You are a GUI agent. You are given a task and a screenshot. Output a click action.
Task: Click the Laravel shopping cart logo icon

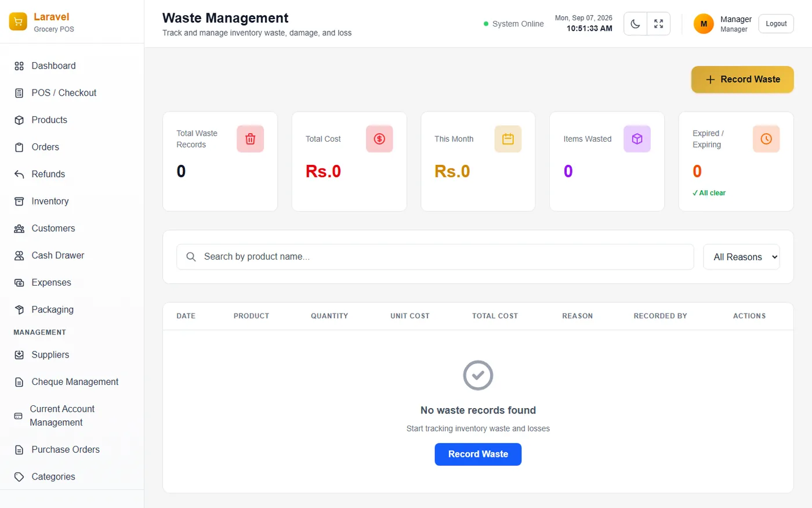click(18, 22)
